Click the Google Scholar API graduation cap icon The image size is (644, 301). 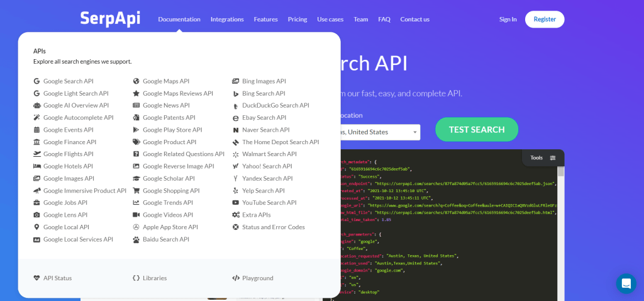(x=136, y=178)
